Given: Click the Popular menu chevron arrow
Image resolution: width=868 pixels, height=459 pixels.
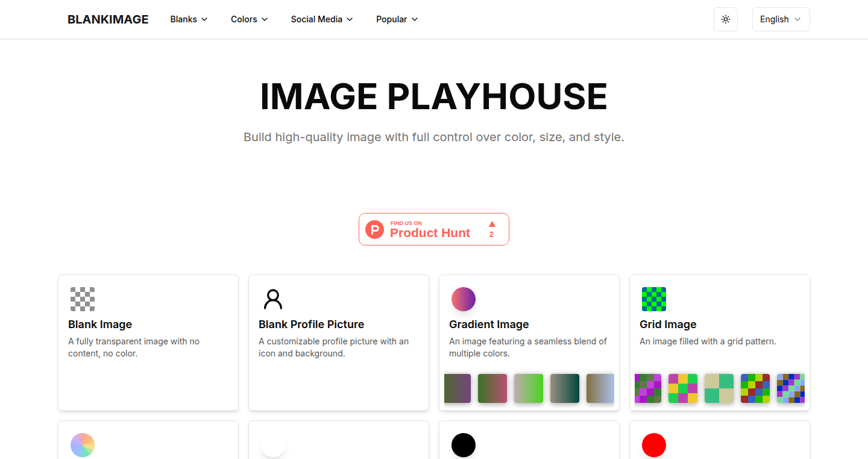Looking at the screenshot, I should (415, 19).
